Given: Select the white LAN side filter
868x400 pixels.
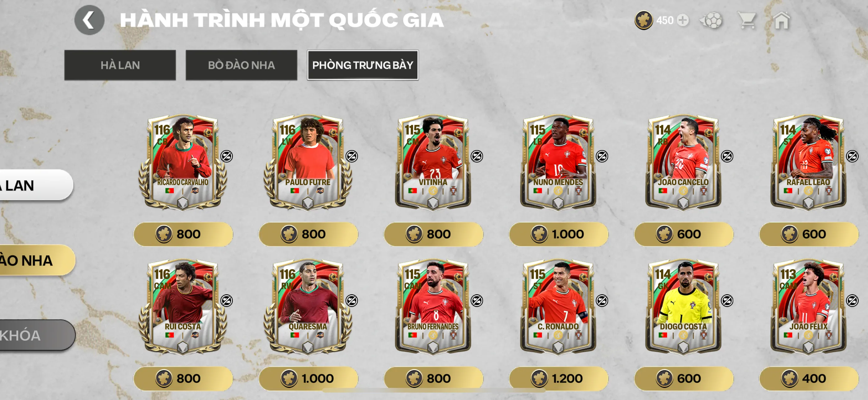Looking at the screenshot, I should click(35, 185).
